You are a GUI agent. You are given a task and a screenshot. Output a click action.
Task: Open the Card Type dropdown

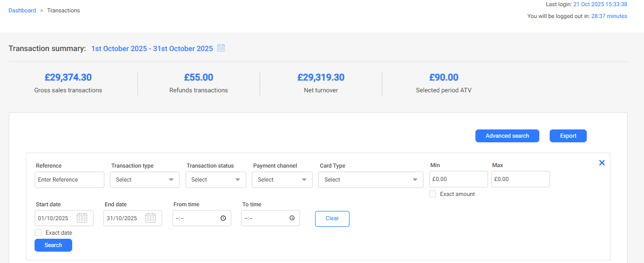(x=371, y=180)
